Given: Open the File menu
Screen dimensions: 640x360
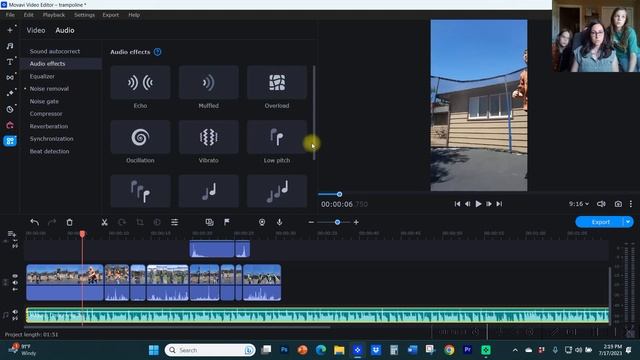Looking at the screenshot, I should (10, 15).
